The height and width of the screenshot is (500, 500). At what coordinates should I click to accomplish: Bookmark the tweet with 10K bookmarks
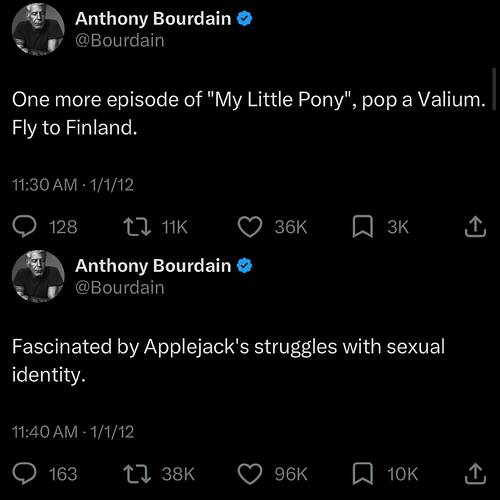pyautogui.click(x=363, y=474)
